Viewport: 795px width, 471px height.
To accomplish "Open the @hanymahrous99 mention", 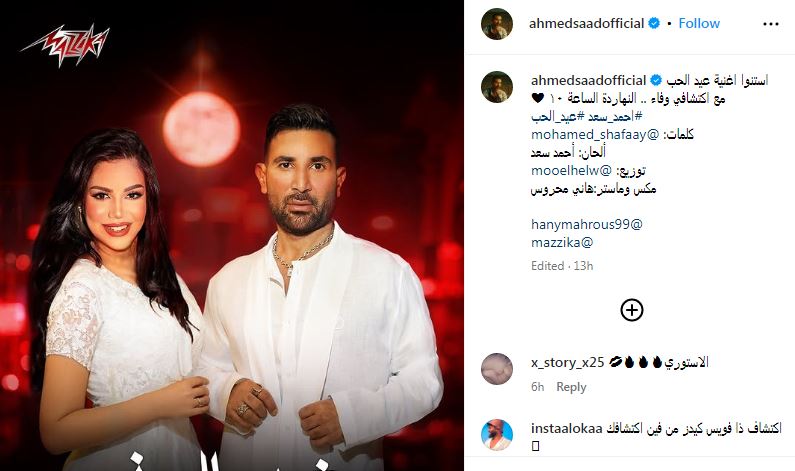I will tap(587, 224).
